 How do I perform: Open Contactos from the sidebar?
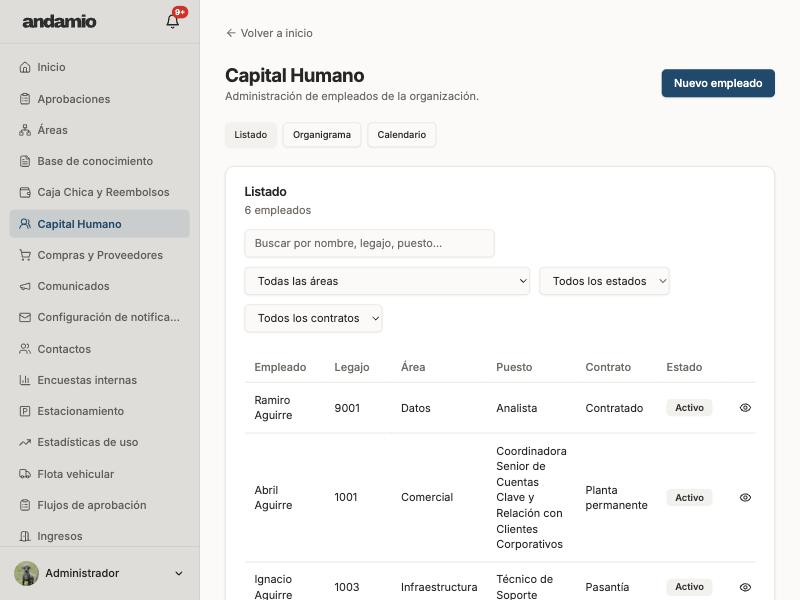point(99,349)
